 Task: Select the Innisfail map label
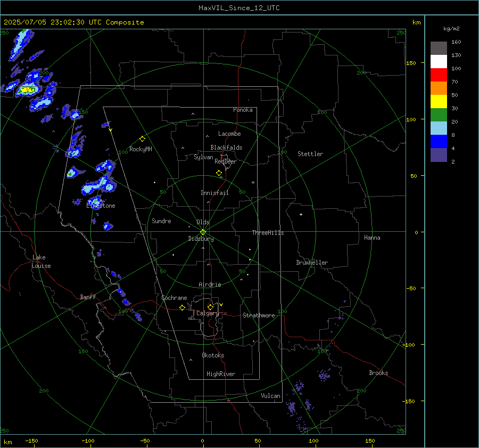(x=214, y=193)
